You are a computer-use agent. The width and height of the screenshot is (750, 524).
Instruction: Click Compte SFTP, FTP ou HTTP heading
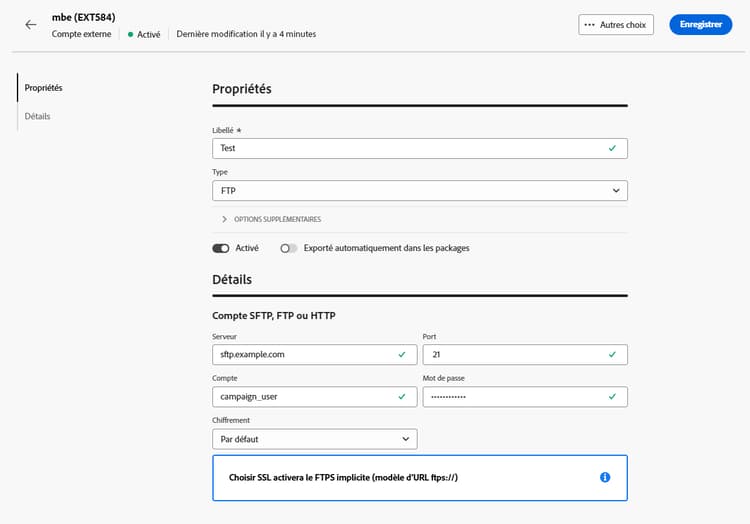click(274, 316)
